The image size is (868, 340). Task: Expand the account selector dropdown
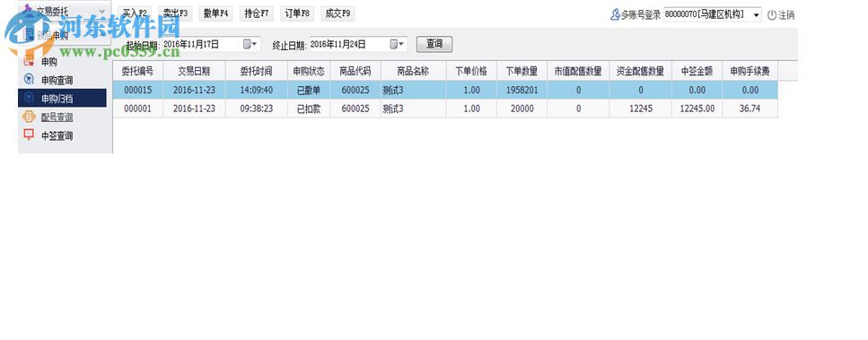coord(756,15)
